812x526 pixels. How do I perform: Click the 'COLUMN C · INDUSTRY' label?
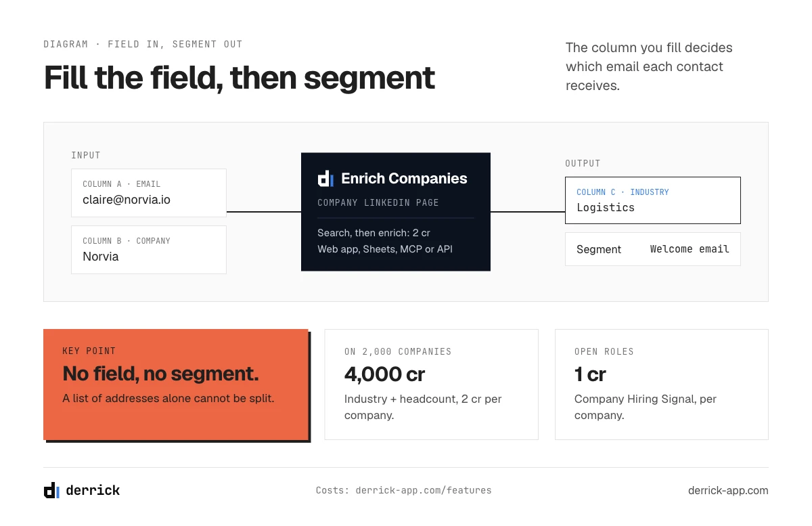click(623, 192)
